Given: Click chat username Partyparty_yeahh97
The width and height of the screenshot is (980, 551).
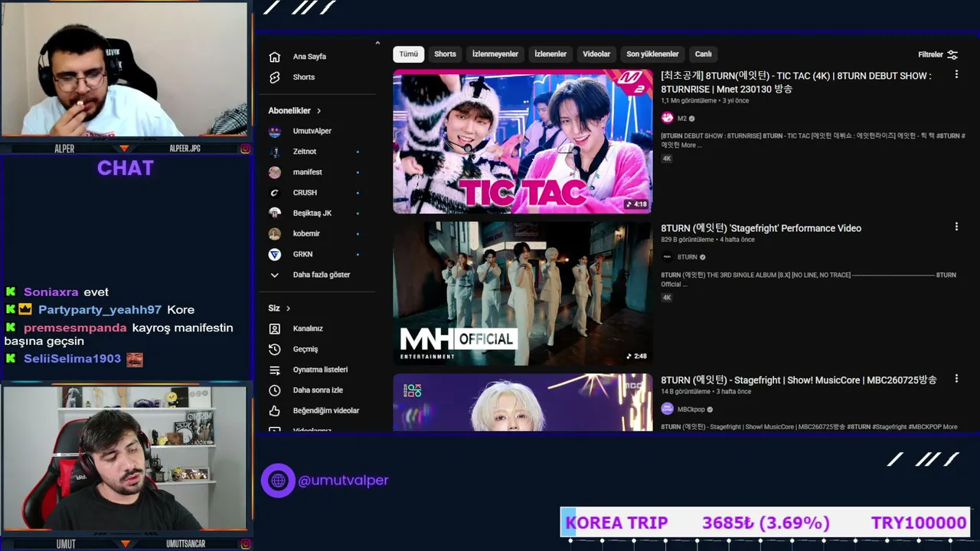Looking at the screenshot, I should point(100,310).
